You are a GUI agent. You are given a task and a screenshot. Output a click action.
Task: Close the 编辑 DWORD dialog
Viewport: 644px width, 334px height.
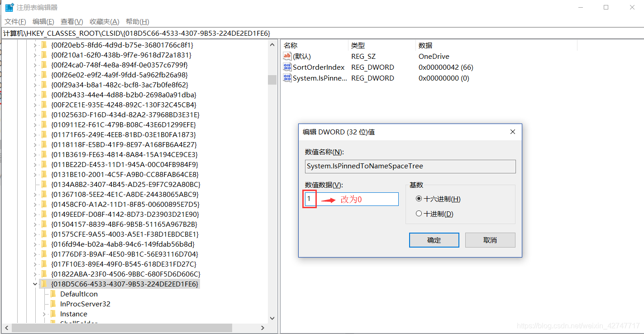click(x=513, y=132)
